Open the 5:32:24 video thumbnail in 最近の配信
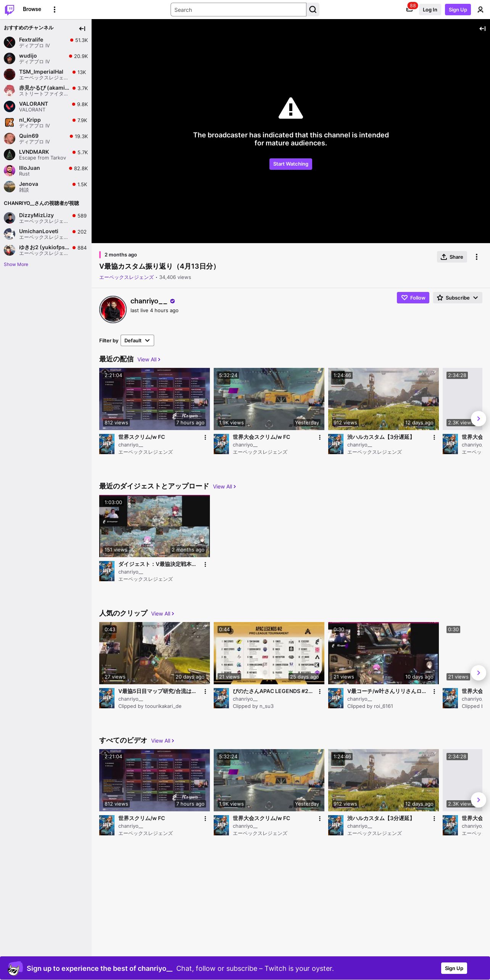Viewport: 490px width, 980px height. pyautogui.click(x=269, y=399)
